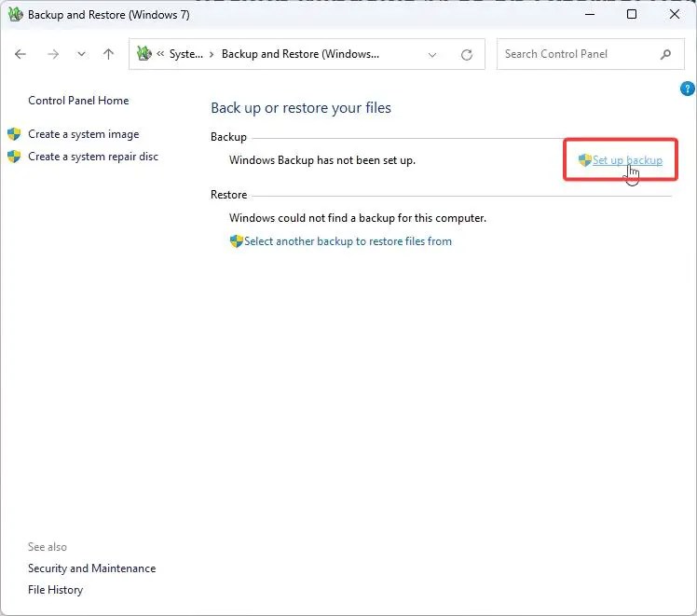697x616 pixels.
Task: Open the address bar history dropdown
Action: click(x=432, y=55)
